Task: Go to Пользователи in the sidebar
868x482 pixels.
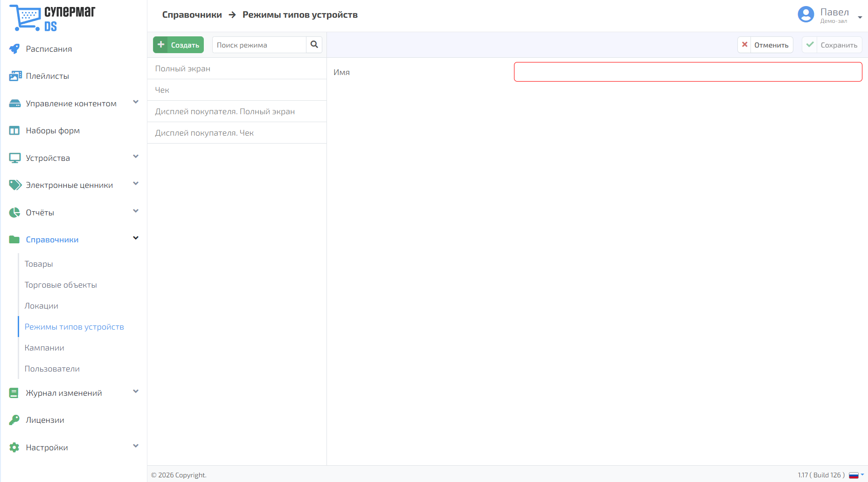Action: pos(52,369)
